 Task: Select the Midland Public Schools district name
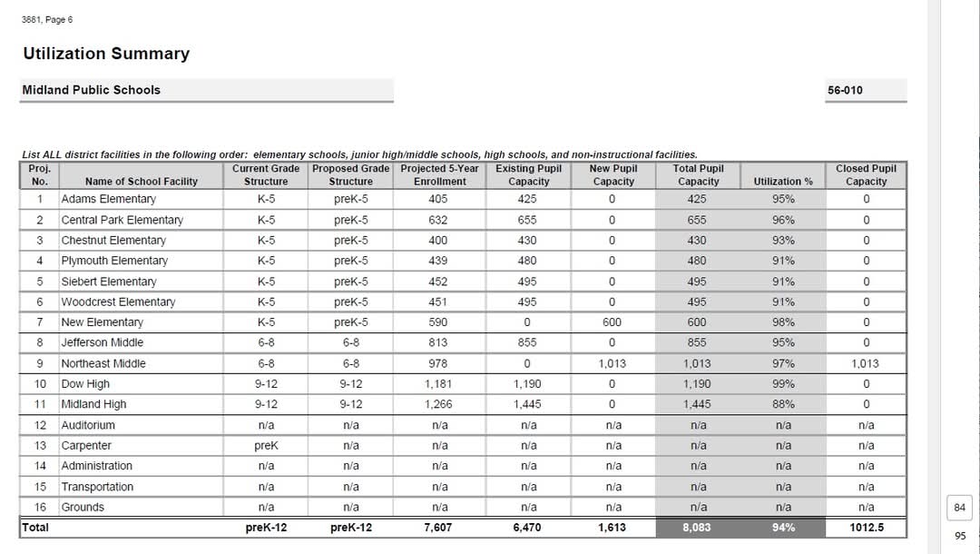coord(92,90)
